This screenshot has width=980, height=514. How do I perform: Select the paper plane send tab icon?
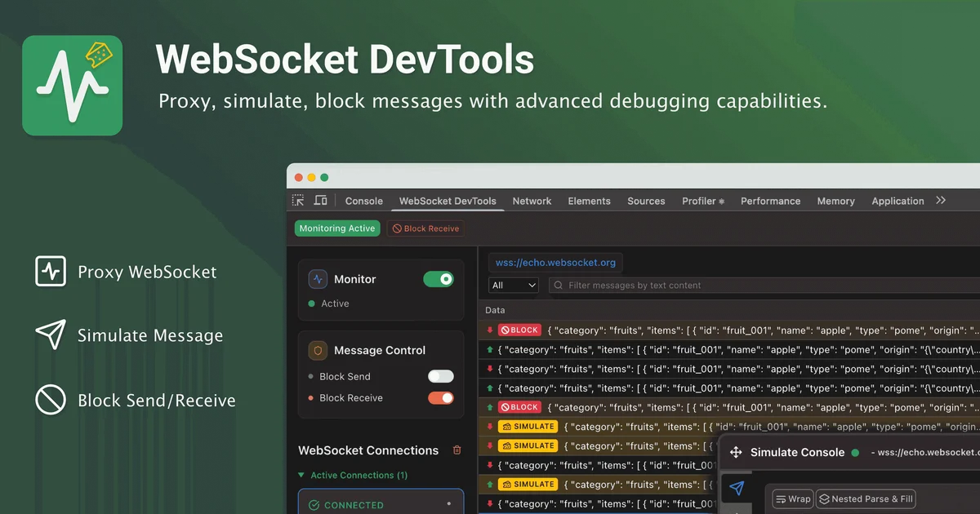tap(737, 488)
